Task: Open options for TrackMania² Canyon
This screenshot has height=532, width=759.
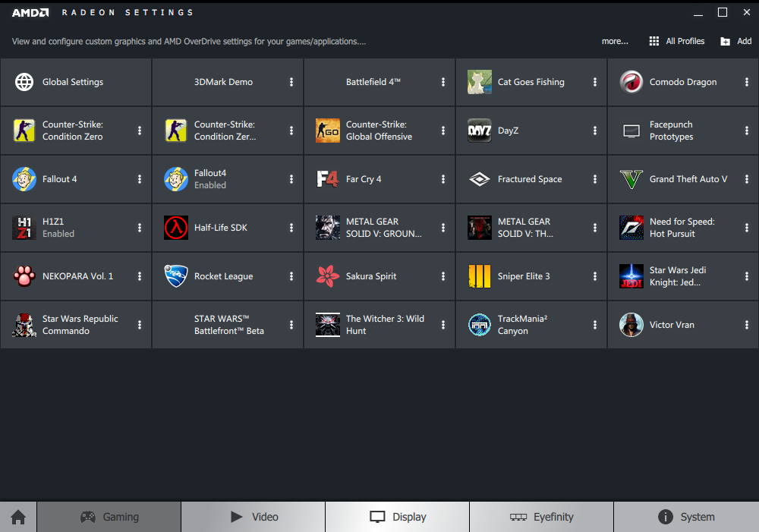Action: pyautogui.click(x=595, y=325)
